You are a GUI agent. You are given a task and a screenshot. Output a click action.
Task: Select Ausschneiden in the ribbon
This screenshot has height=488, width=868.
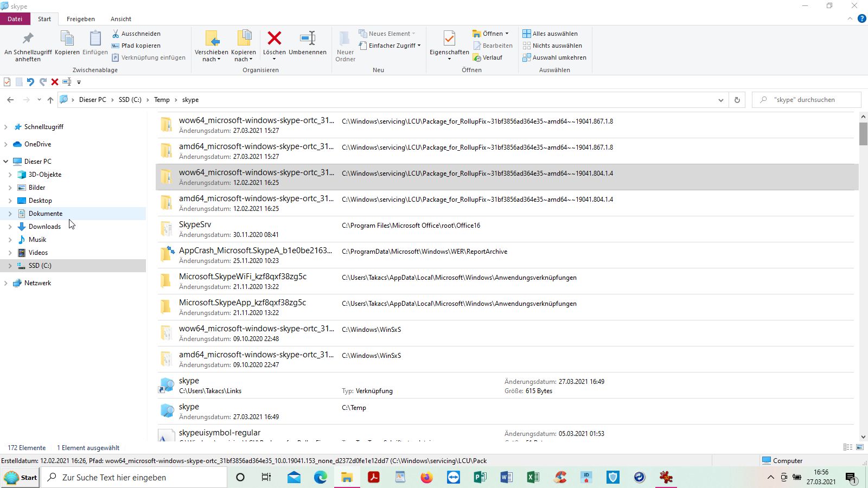coord(136,34)
